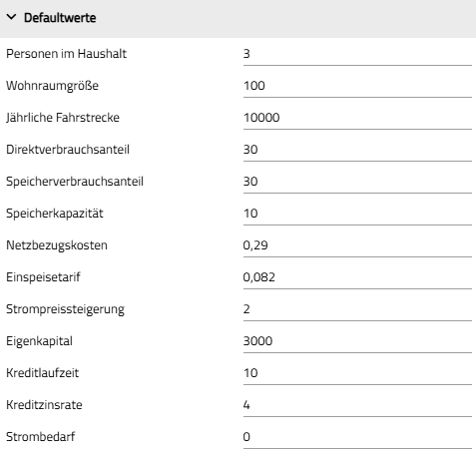Select the Wohnraumgröße input with 100
The width and height of the screenshot is (476, 453).
click(x=357, y=86)
